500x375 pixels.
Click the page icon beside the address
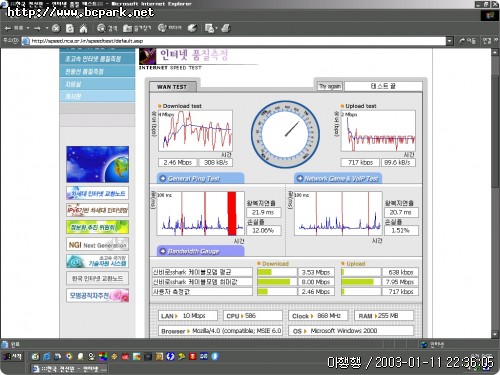click(x=25, y=41)
